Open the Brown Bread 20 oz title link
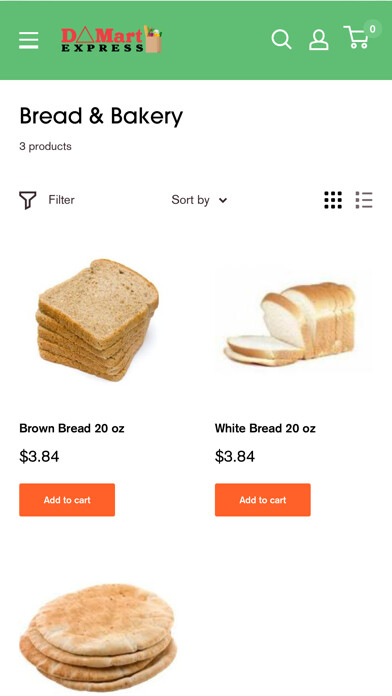The width and height of the screenshot is (392, 696). coord(72,428)
